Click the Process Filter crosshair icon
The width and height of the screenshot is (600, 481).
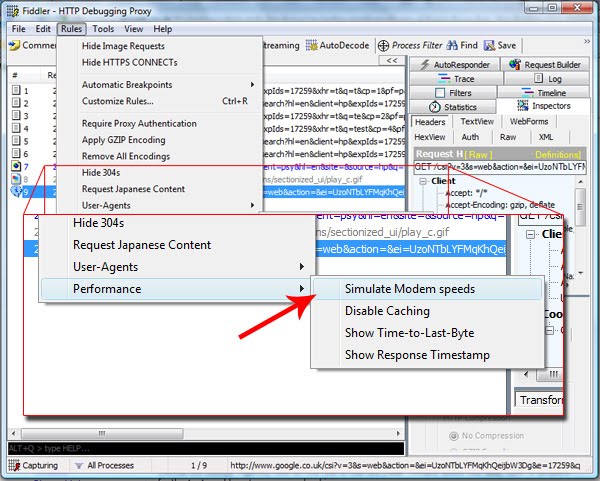(383, 46)
